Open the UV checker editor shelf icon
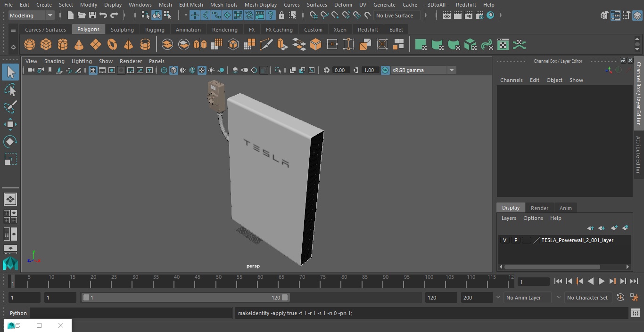This screenshot has height=332, width=644. [503, 45]
